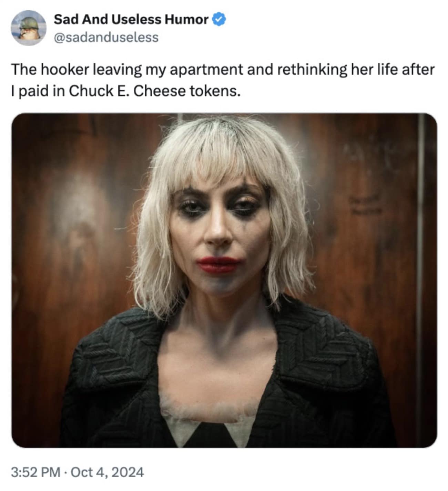Click the Oct 4, 2024 date
This screenshot has height=491, width=448.
107,472
